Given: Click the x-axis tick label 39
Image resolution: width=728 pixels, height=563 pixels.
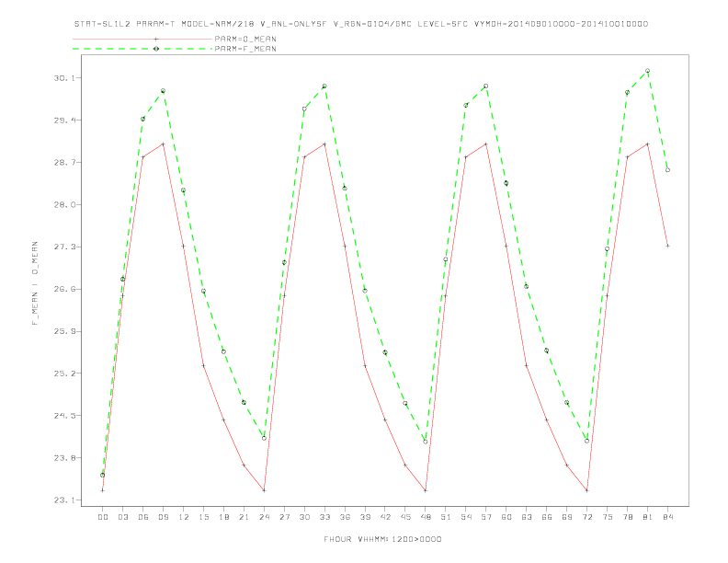Looking at the screenshot, I should click(x=365, y=517).
